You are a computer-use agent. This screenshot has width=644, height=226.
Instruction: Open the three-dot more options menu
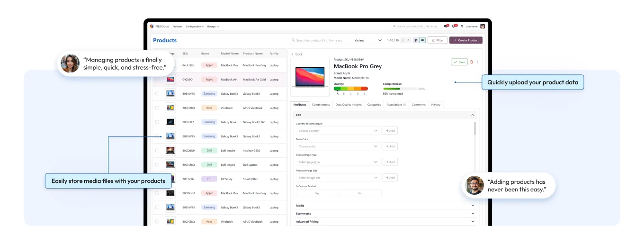(477, 62)
